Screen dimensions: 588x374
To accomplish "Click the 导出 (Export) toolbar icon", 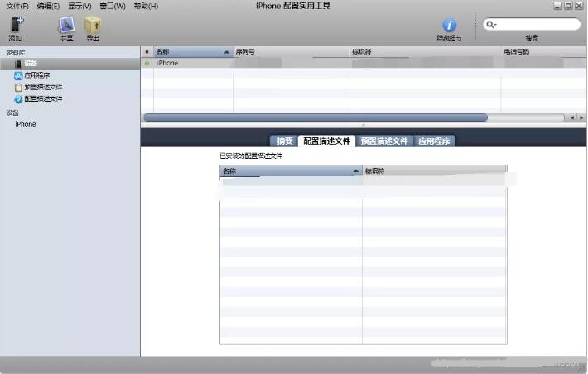I will pyautogui.click(x=92, y=26).
